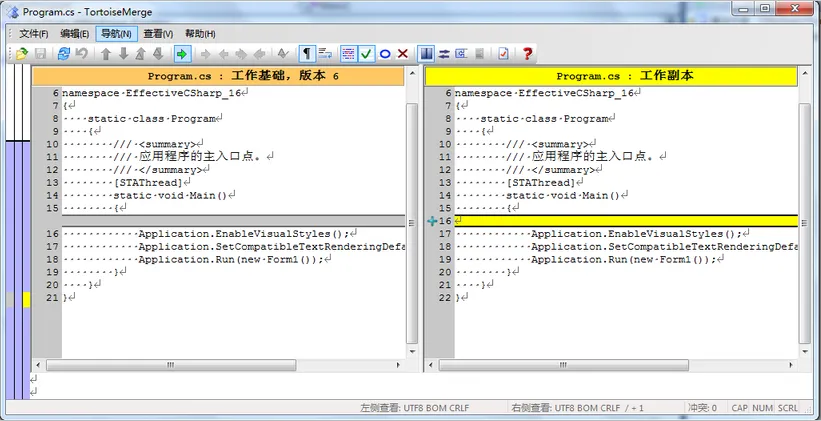The height and width of the screenshot is (421, 821).
Task: Click the icon right of switch-views arrows
Action: pos(461,53)
